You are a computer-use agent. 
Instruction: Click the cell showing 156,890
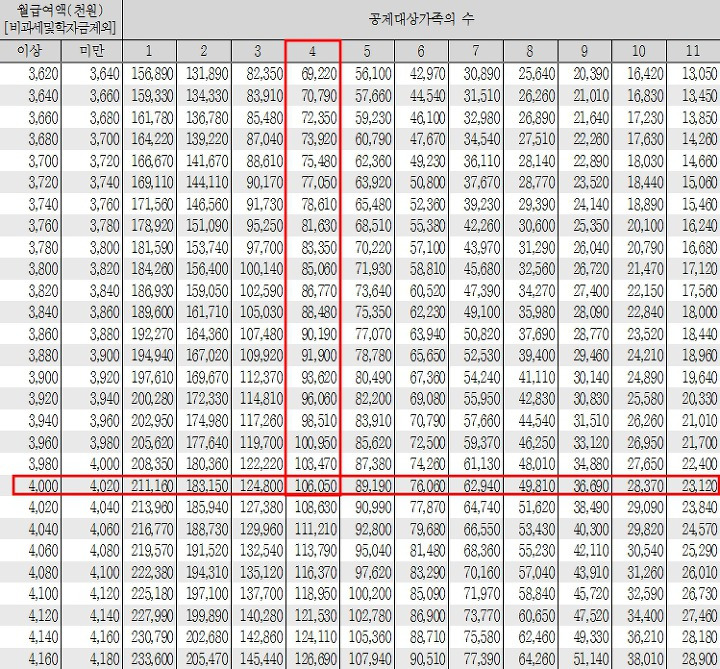click(x=150, y=73)
